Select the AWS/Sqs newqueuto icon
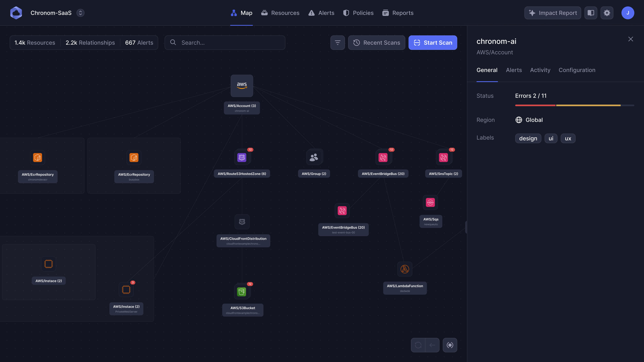The image size is (644, 362). (x=430, y=202)
